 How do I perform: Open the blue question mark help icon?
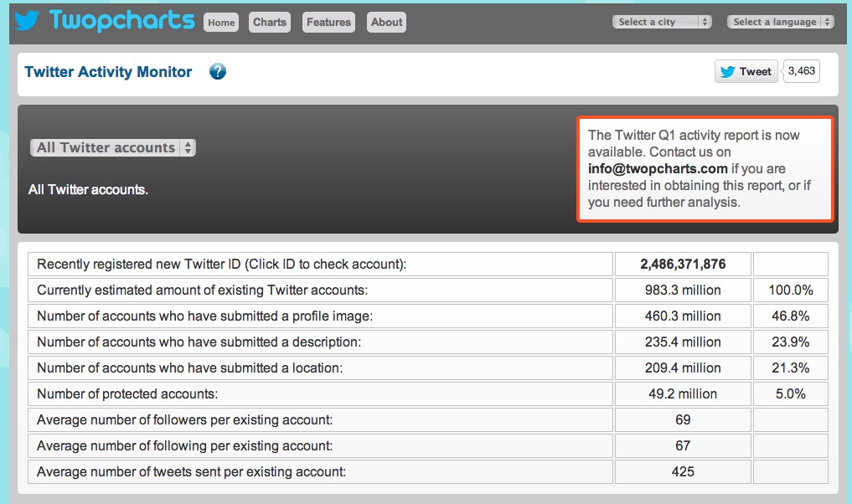pyautogui.click(x=218, y=72)
